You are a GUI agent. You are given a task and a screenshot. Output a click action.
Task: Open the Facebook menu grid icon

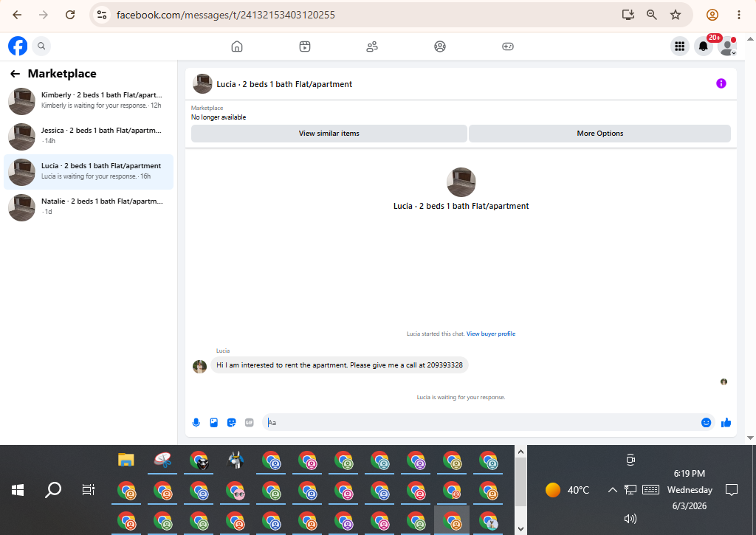680,46
